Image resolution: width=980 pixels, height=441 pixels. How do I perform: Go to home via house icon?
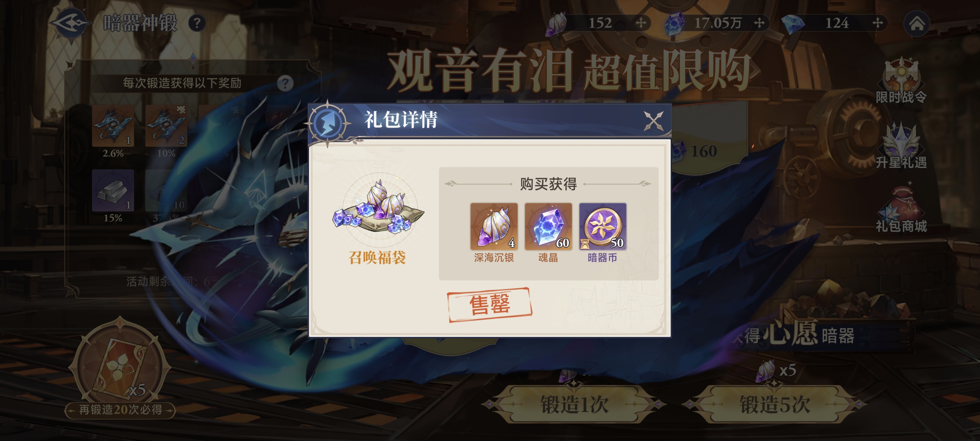click(917, 23)
